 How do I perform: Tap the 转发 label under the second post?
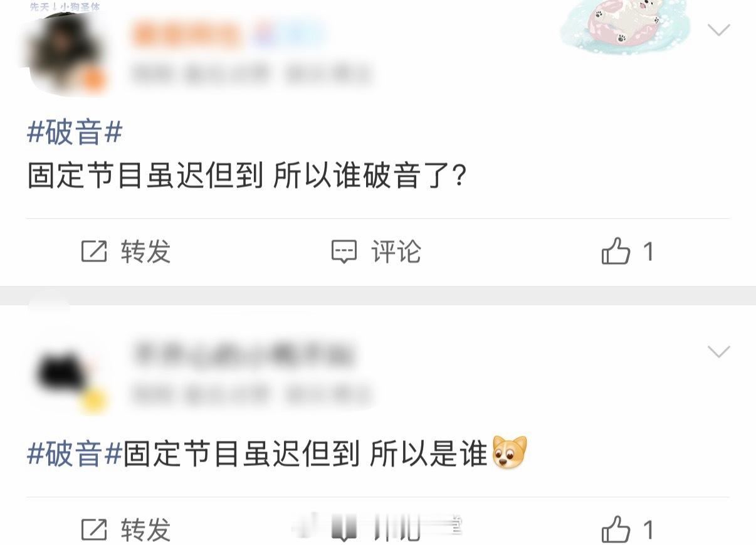click(x=146, y=530)
